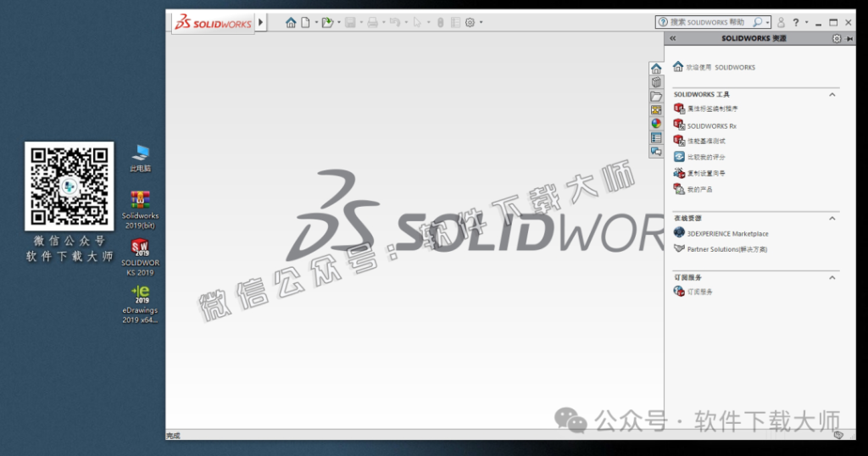The height and width of the screenshot is (456, 868).
Task: Select SOLIDWORKS 2019 desktop shortcut
Action: click(x=140, y=258)
